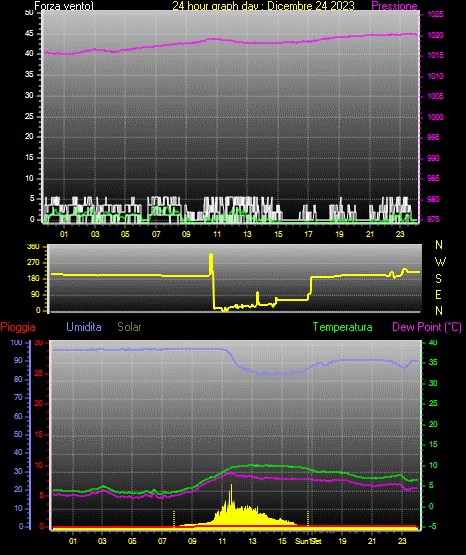This screenshot has width=466, height=555.
Task: Click the 'W' compass label
Action: [x=440, y=262]
